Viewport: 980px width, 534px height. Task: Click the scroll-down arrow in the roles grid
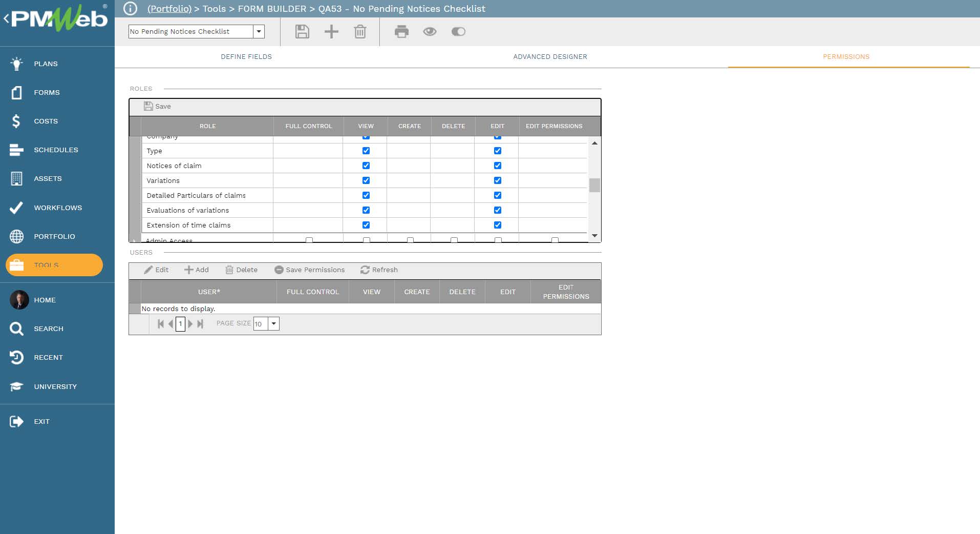coord(594,236)
